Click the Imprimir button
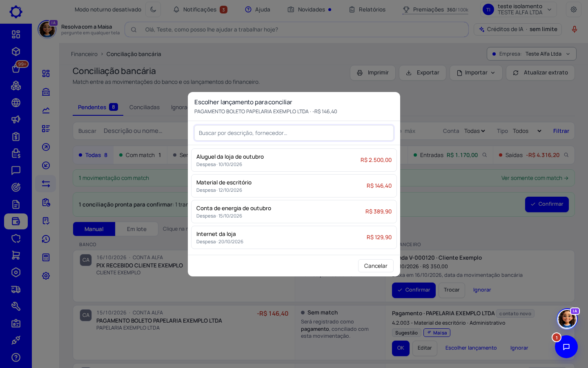 373,73
